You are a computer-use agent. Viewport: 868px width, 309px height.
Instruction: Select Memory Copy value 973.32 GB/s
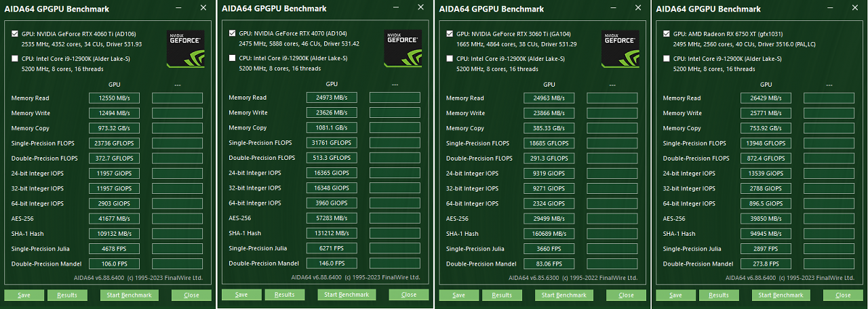(114, 128)
